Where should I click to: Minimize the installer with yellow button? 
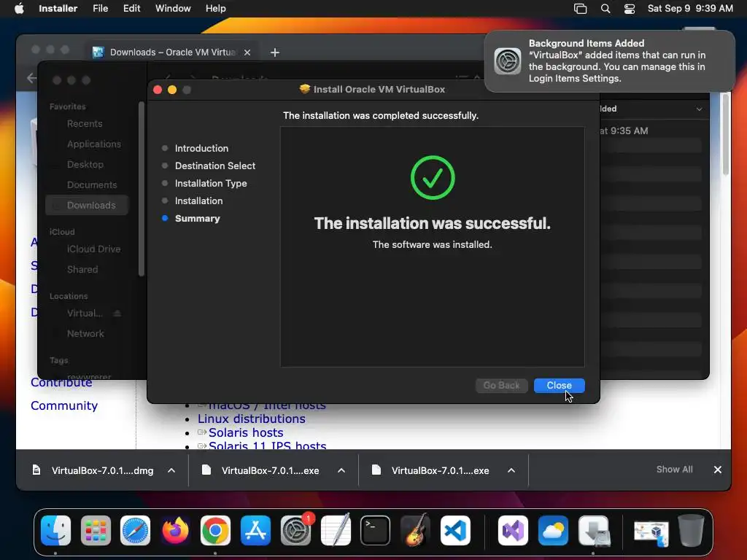coord(172,90)
